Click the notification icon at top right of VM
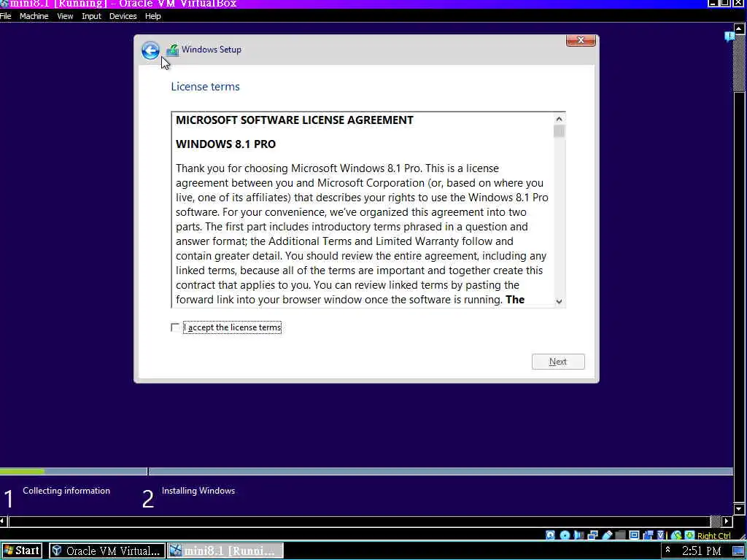The image size is (747, 560). (x=729, y=36)
